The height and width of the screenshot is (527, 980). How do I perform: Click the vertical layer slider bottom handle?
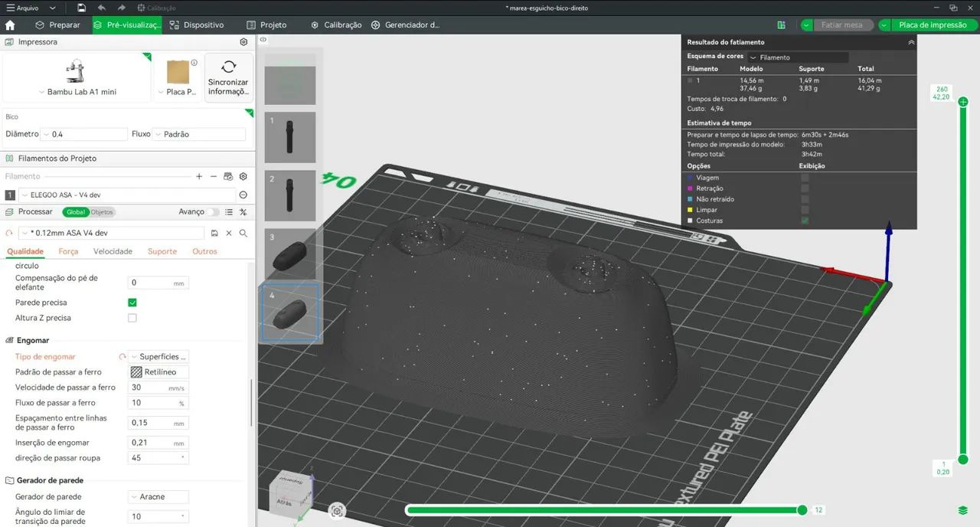coord(963,460)
